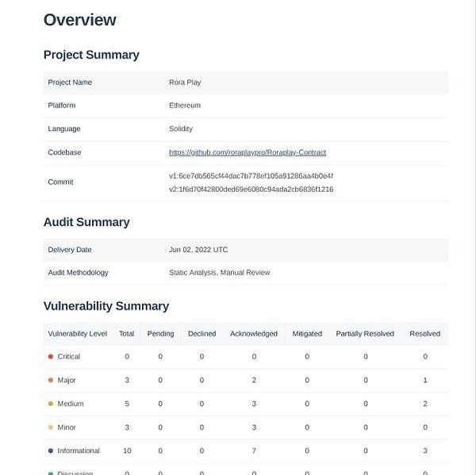
Task: Click the green Discussion severity dot
Action: click(51, 473)
